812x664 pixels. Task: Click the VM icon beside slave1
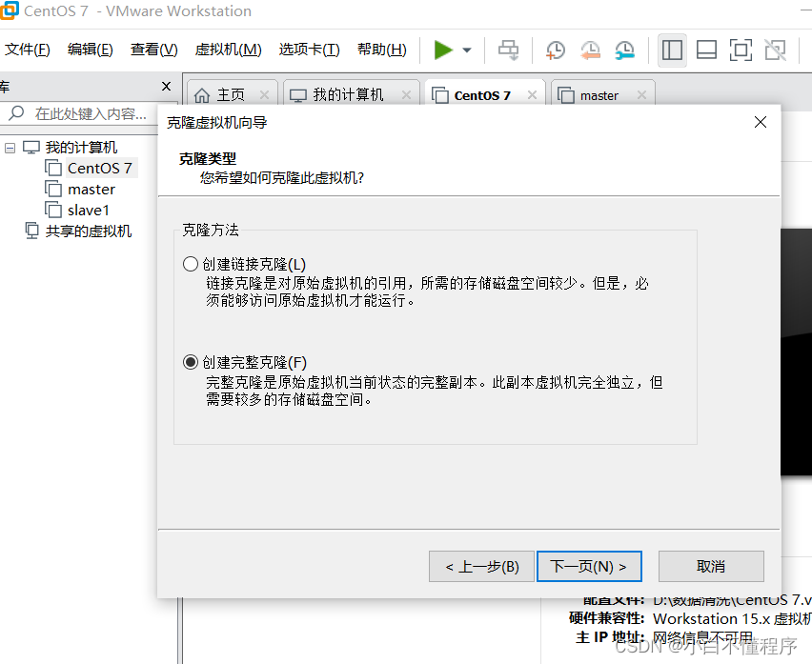(x=53, y=210)
